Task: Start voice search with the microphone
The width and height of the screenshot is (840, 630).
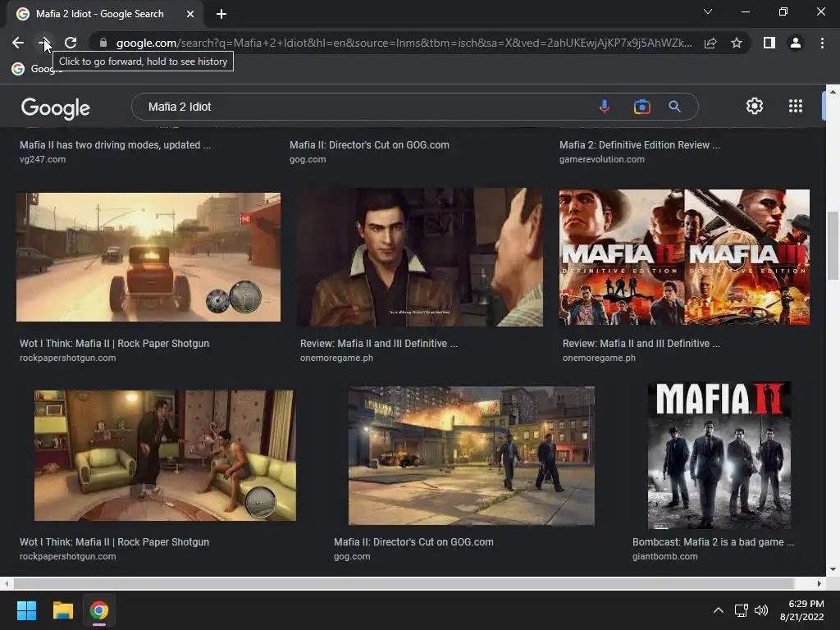Action: [x=605, y=107]
